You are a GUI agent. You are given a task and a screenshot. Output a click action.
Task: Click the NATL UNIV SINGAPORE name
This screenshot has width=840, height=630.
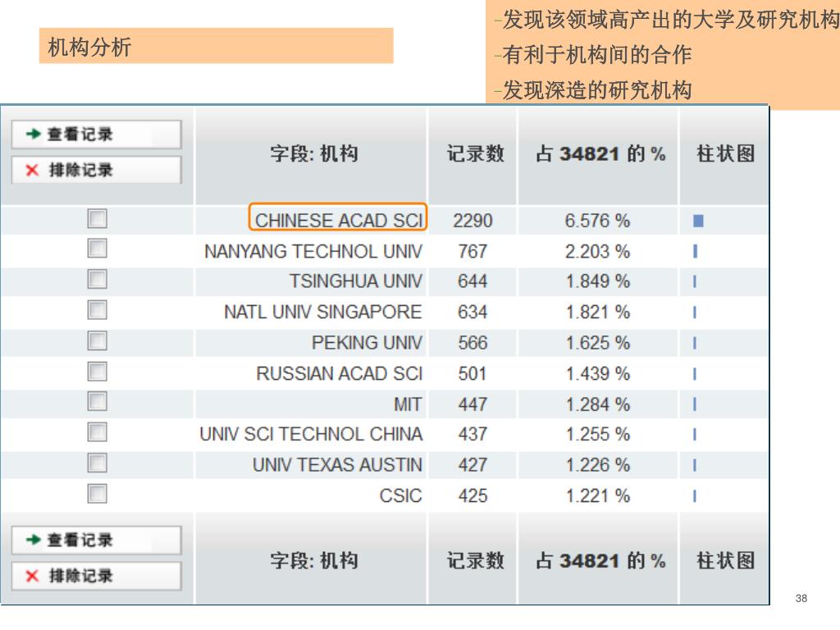click(x=323, y=312)
